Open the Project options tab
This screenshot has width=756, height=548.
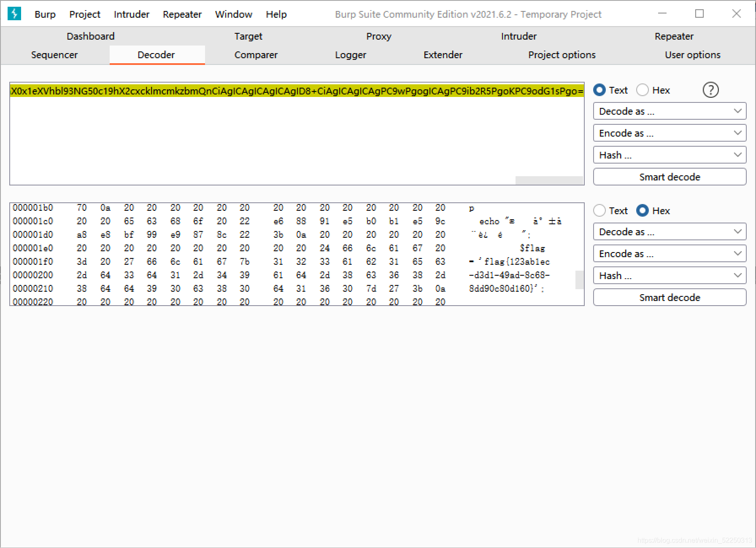pyautogui.click(x=562, y=55)
